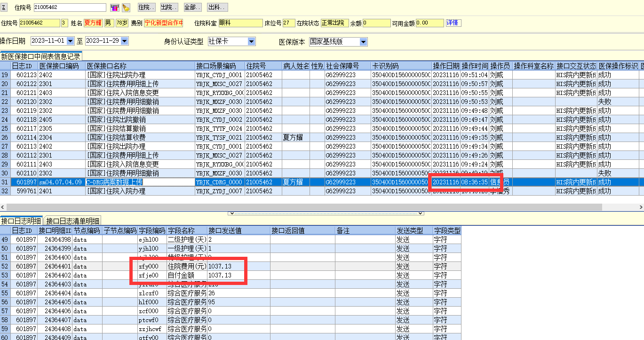The image size is (644, 340).
Task: Expand the 医保版本 国家基线版 dropdown
Action: 363,42
